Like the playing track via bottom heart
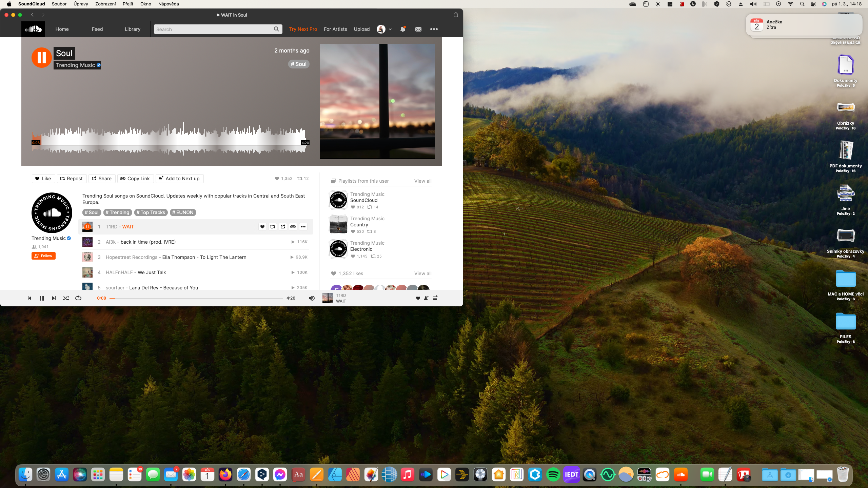The width and height of the screenshot is (868, 488). [418, 298]
